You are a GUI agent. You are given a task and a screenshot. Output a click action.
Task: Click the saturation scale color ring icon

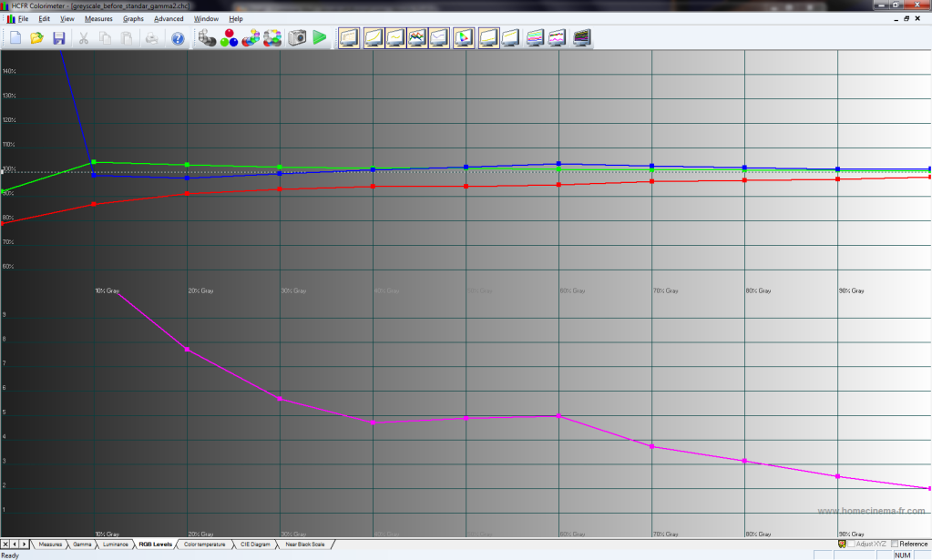(272, 38)
